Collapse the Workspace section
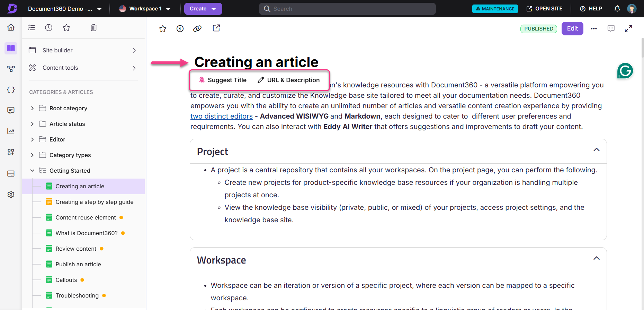Image resolution: width=644 pixels, height=310 pixels. tap(597, 258)
